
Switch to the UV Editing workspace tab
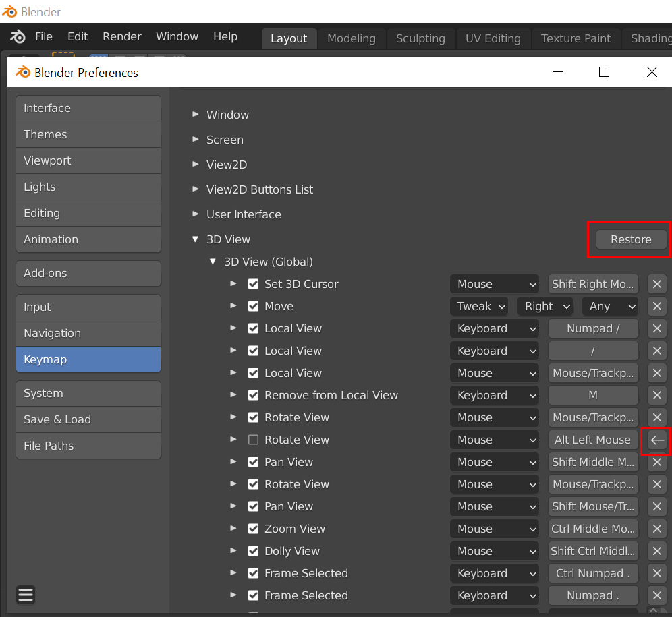pos(493,38)
